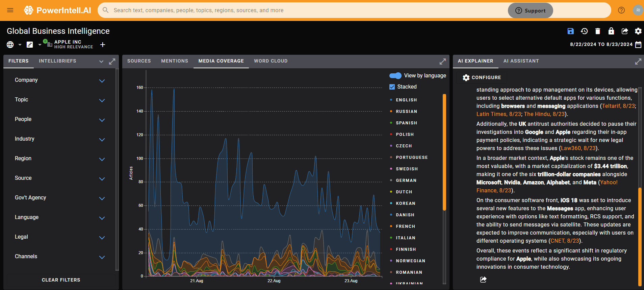Share the dashboard via top share icon
The width and height of the screenshot is (644, 290).
pyautogui.click(x=625, y=31)
